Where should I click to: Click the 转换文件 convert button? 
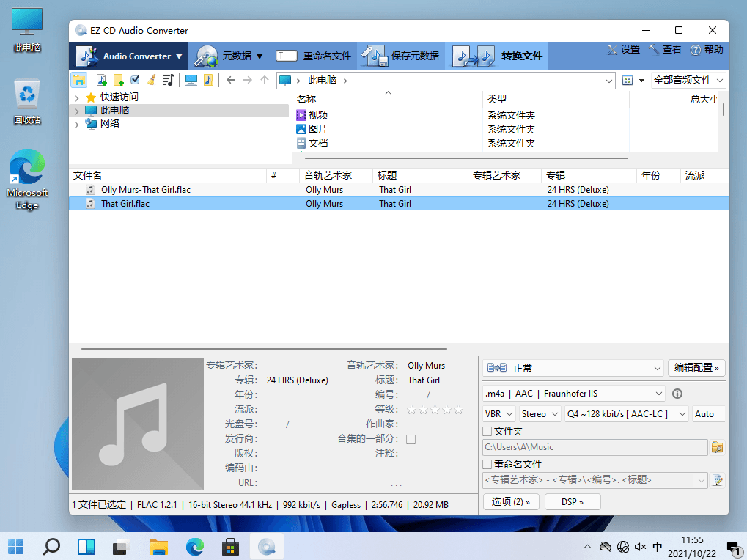tap(497, 56)
